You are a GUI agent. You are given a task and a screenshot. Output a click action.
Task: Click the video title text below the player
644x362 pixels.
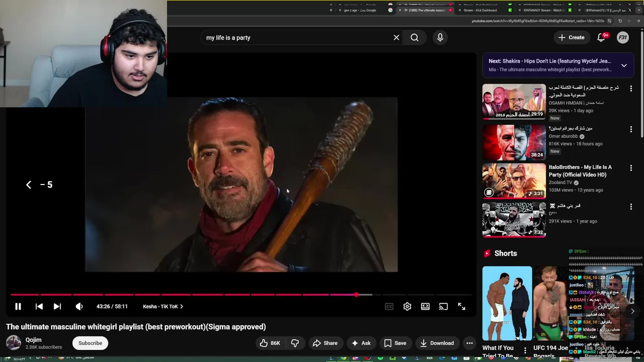tap(136, 327)
